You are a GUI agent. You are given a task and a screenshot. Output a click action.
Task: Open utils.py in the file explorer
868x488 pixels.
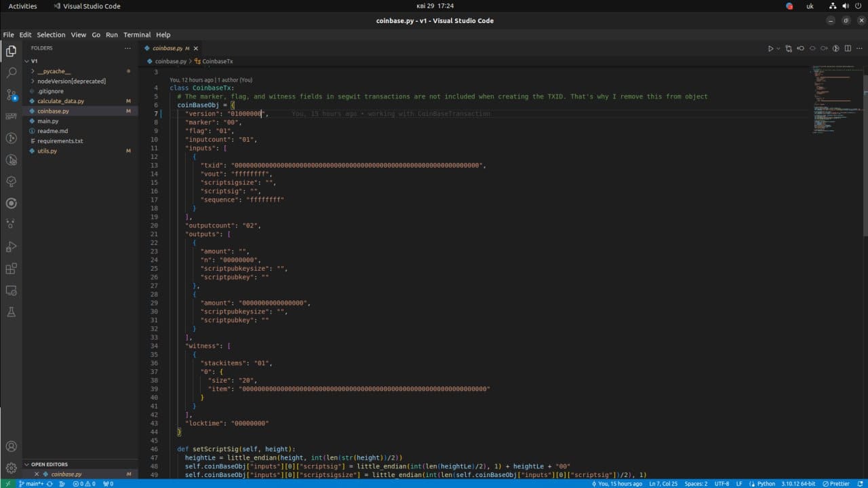click(x=47, y=151)
